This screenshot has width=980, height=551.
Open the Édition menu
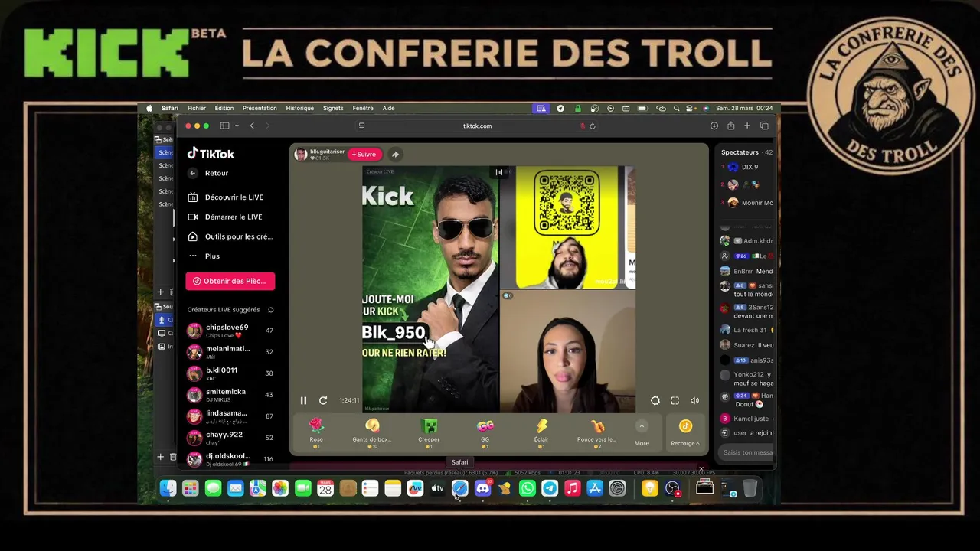click(224, 108)
